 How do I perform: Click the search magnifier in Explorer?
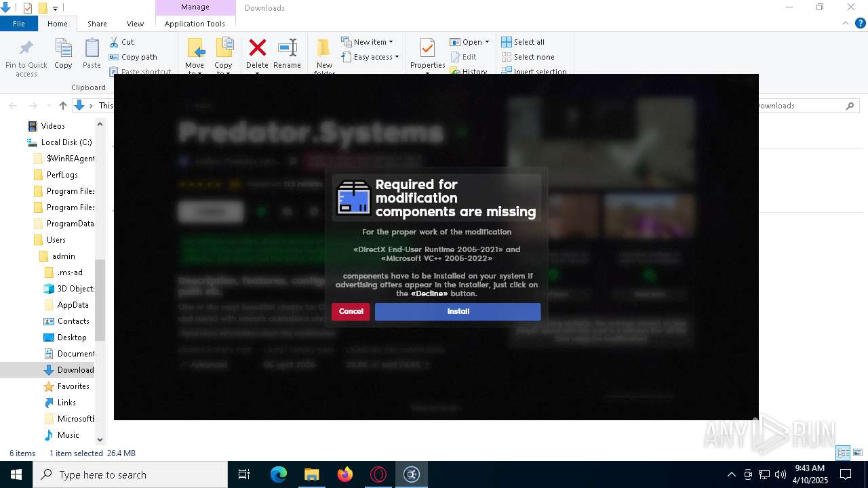click(x=850, y=106)
